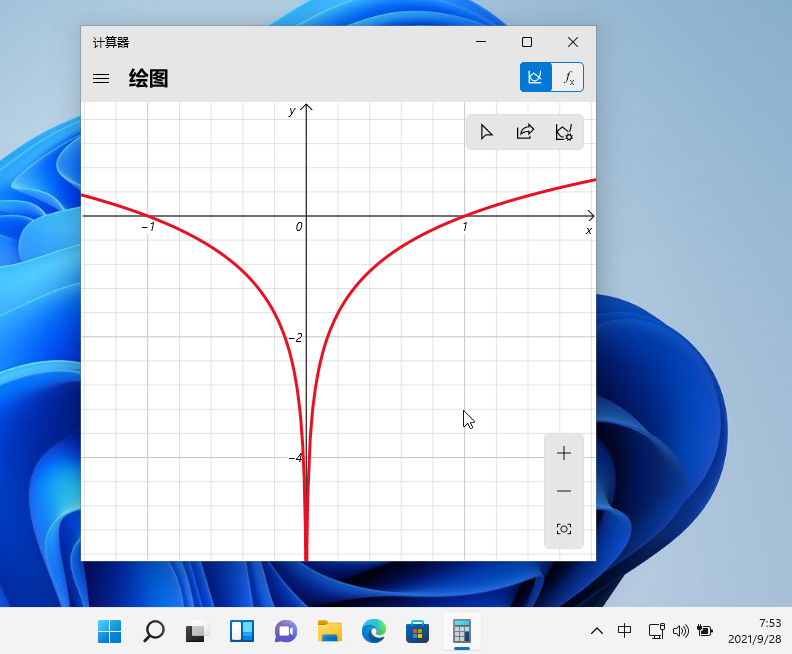792x654 pixels.
Task: Minimize the Calculator window
Action: point(481,42)
